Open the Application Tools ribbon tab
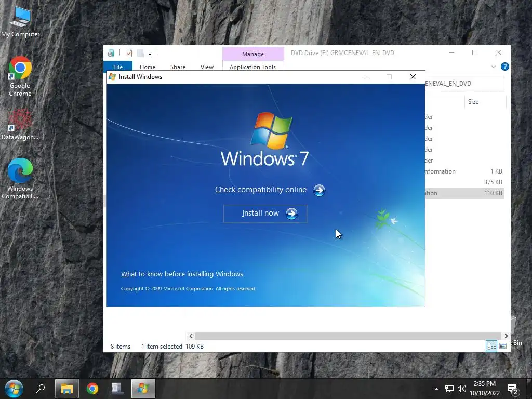The image size is (532, 399). click(x=253, y=67)
